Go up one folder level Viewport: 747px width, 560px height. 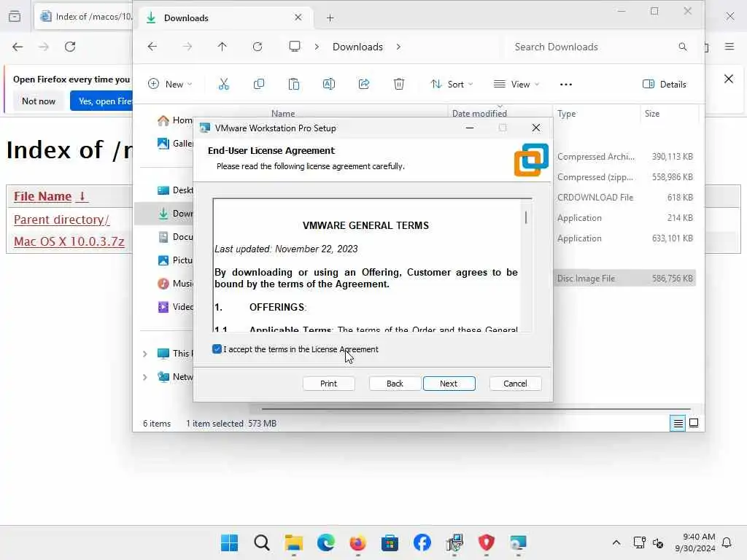tap(222, 47)
